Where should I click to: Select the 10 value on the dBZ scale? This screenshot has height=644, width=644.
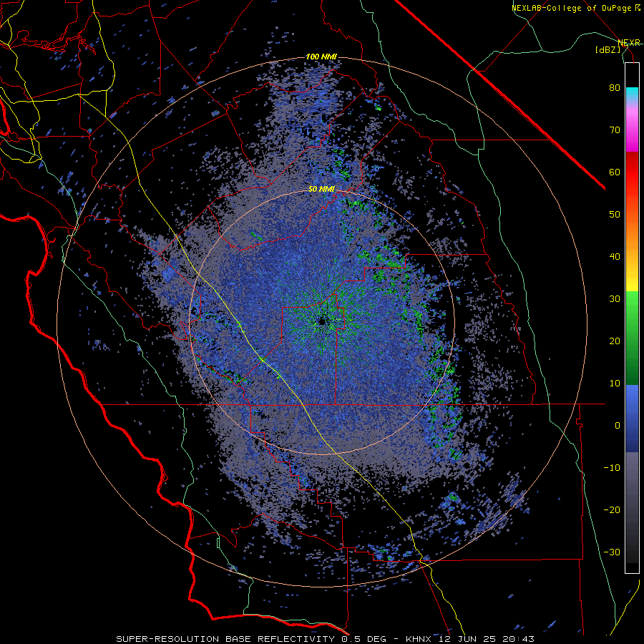(615, 384)
